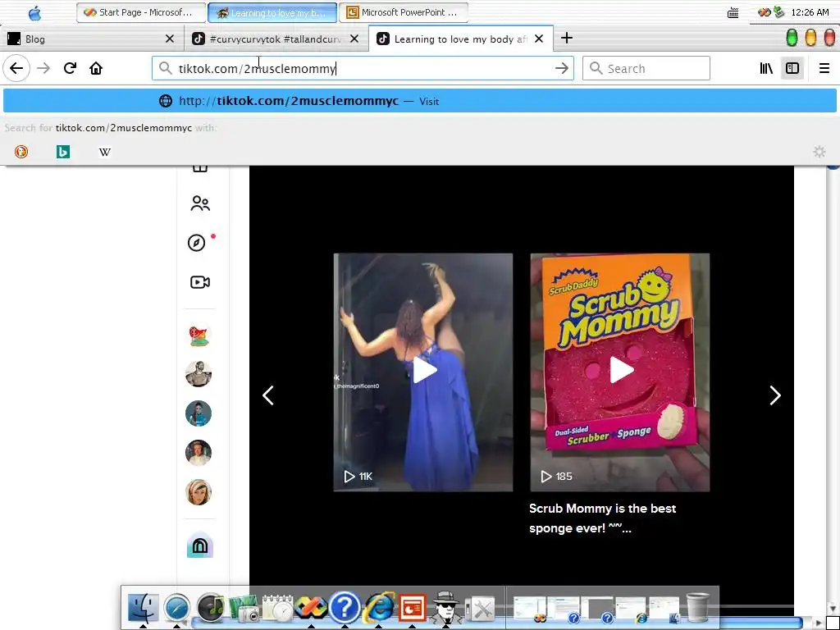Open a new browser tab
The image size is (840, 630).
click(567, 38)
